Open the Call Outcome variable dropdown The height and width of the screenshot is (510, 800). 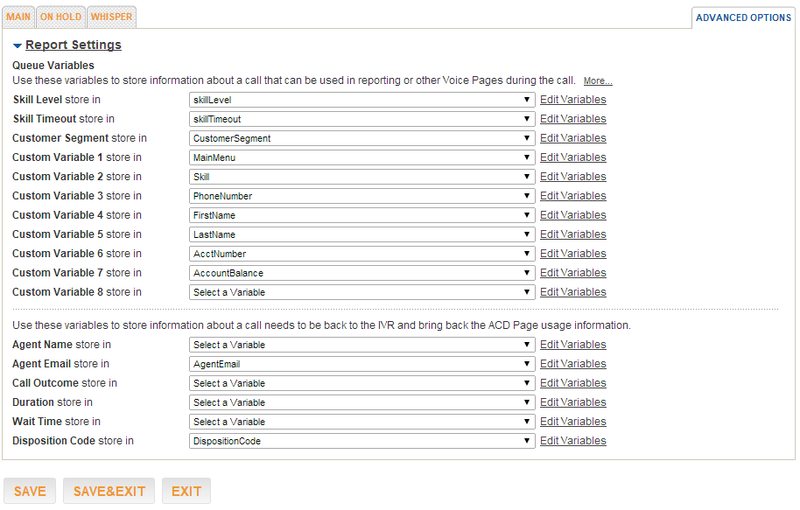(362, 383)
